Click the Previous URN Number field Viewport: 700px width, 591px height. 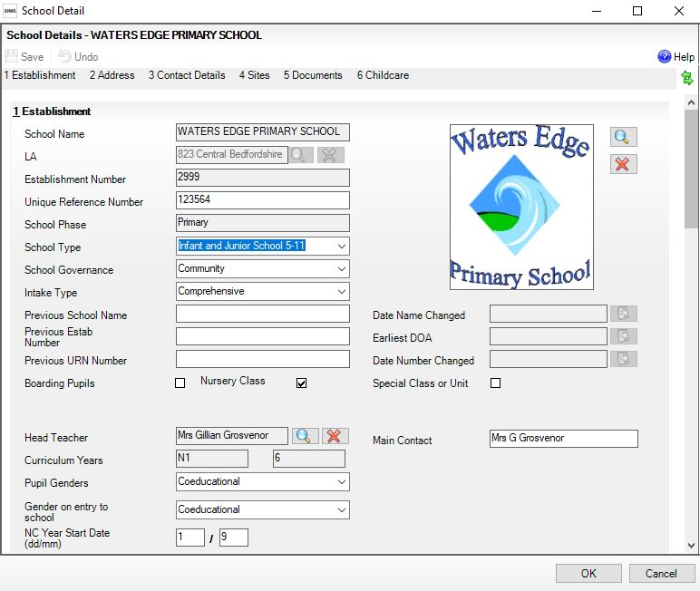[x=263, y=359]
